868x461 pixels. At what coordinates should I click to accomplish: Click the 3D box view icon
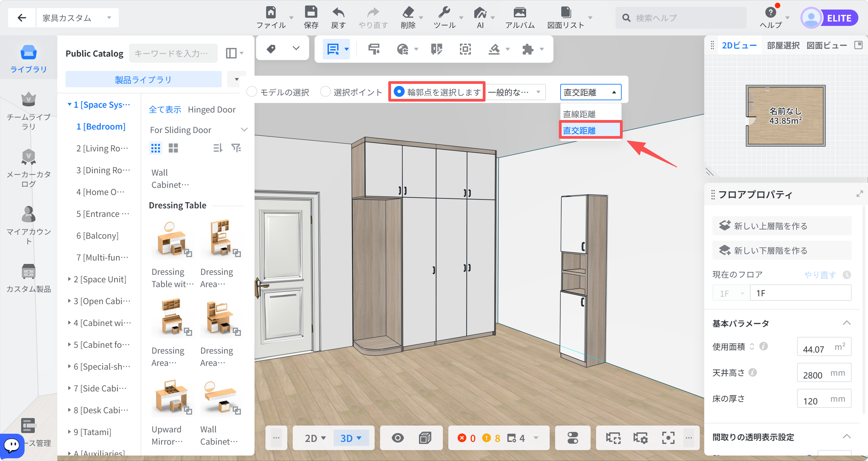[425, 438]
